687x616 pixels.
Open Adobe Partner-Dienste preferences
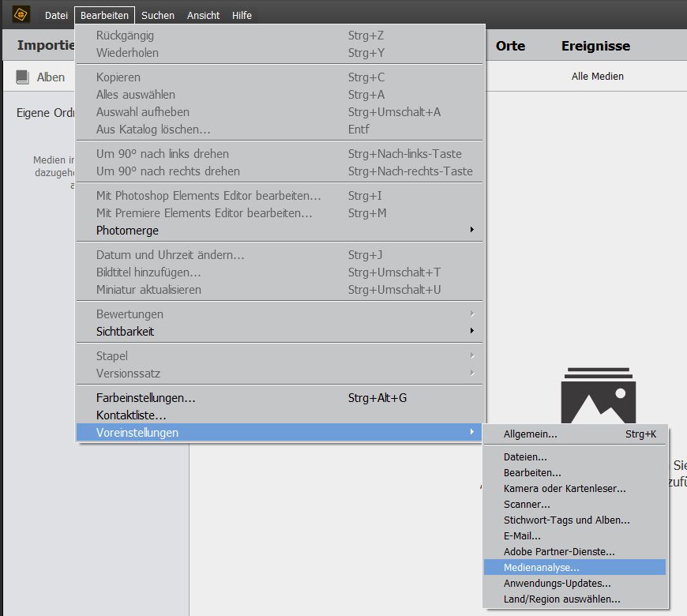(575, 551)
